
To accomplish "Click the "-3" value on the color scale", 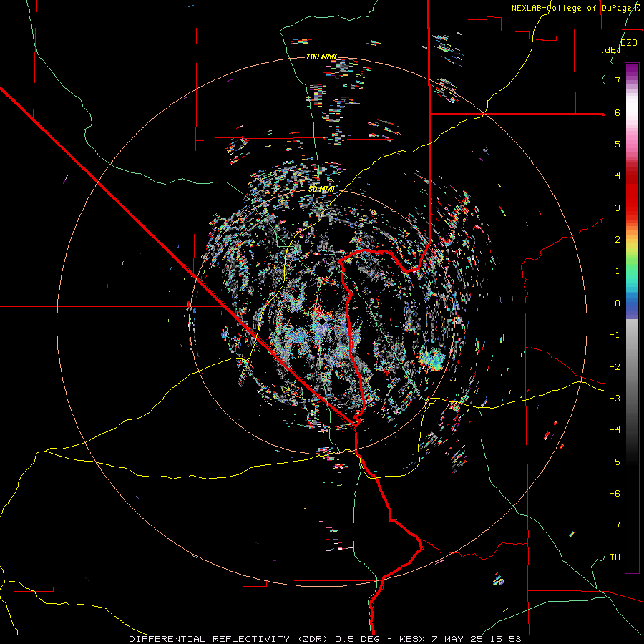I will coord(615,398).
